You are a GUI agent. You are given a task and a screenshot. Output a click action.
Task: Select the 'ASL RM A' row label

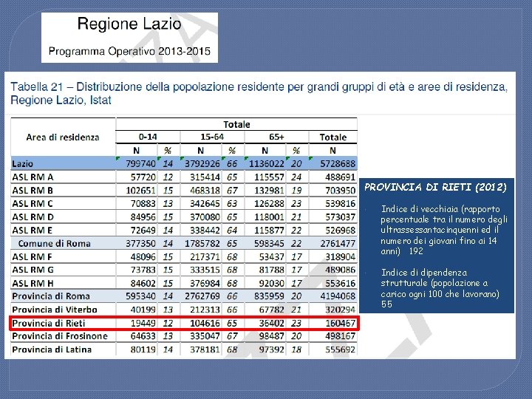(x=33, y=177)
